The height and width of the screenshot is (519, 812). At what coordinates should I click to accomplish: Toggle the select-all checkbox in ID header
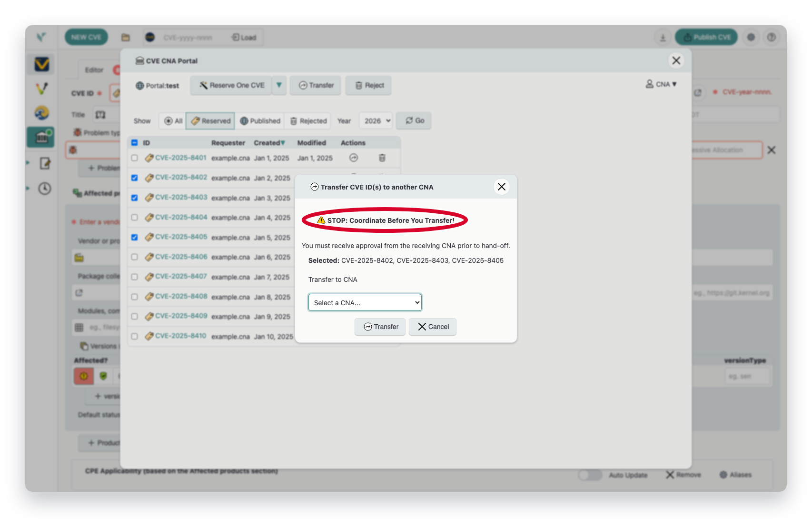point(134,143)
